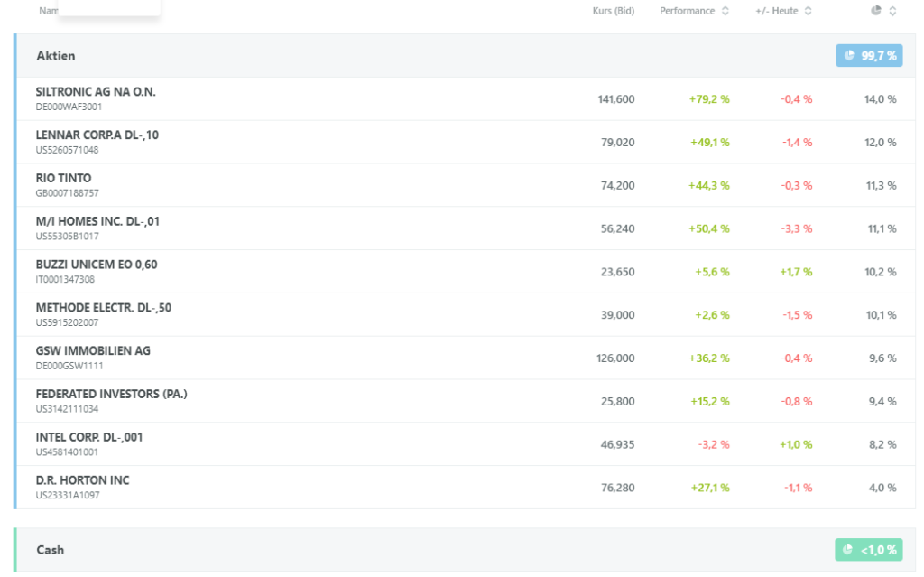Click Kurs (Bid) column header
The height and width of the screenshot is (577, 924).
coord(614,11)
